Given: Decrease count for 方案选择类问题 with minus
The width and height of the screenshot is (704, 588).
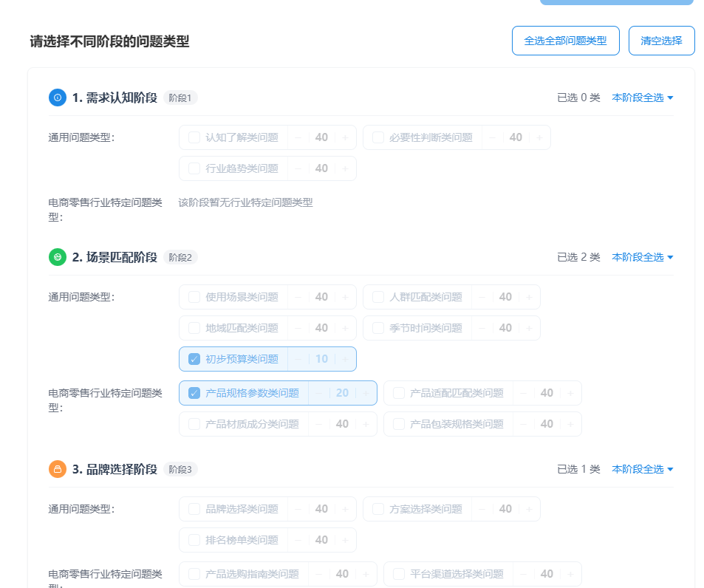Looking at the screenshot, I should coord(482,509).
